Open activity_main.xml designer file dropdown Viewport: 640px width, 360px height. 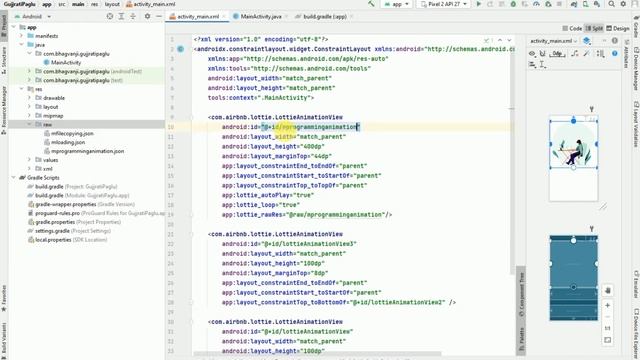pyautogui.click(x=554, y=41)
